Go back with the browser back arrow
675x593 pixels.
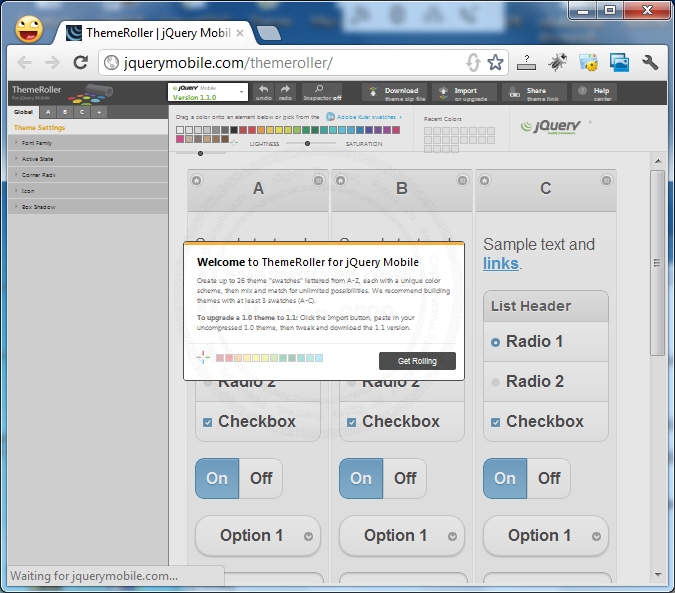point(25,63)
